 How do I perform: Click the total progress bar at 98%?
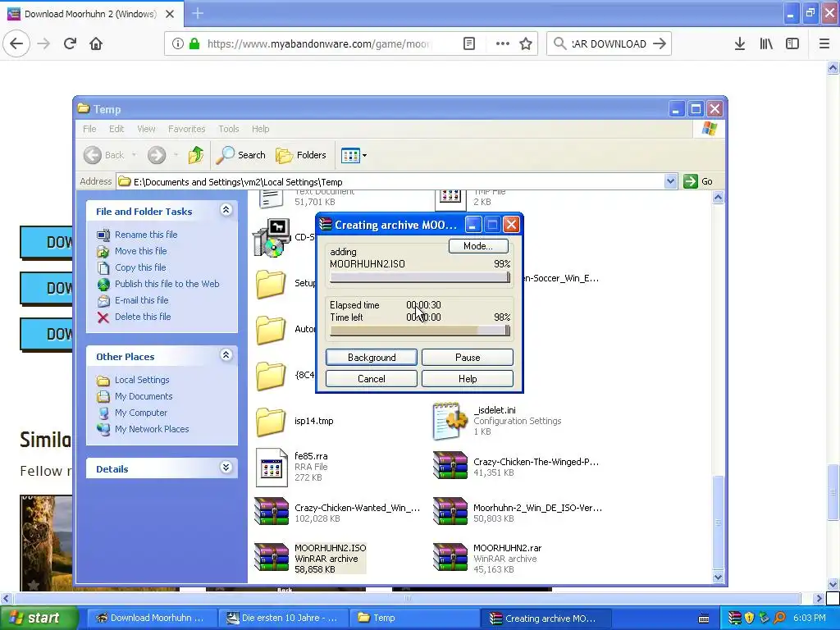tap(420, 331)
